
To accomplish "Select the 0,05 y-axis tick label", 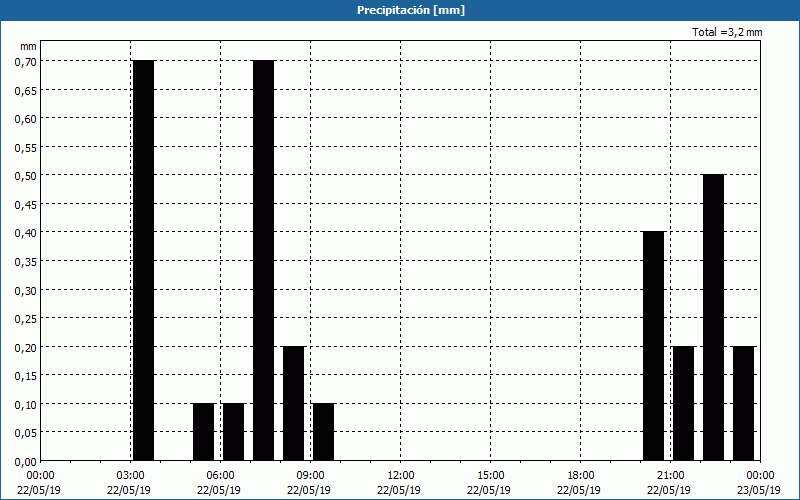I will click(x=24, y=433).
